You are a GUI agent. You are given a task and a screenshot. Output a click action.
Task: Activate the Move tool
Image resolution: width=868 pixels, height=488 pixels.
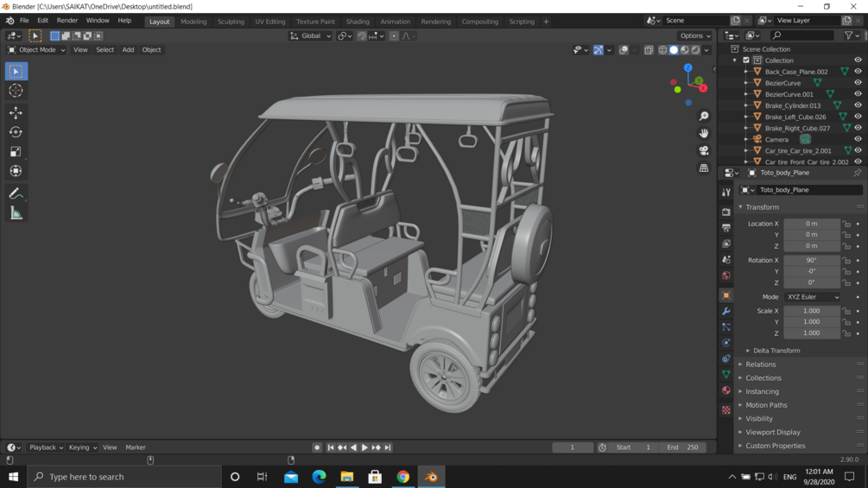point(16,113)
